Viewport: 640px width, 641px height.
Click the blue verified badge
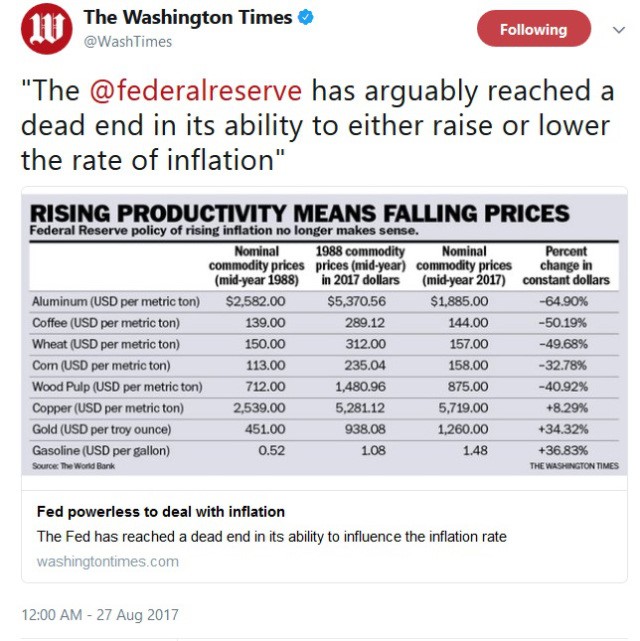(x=306, y=17)
